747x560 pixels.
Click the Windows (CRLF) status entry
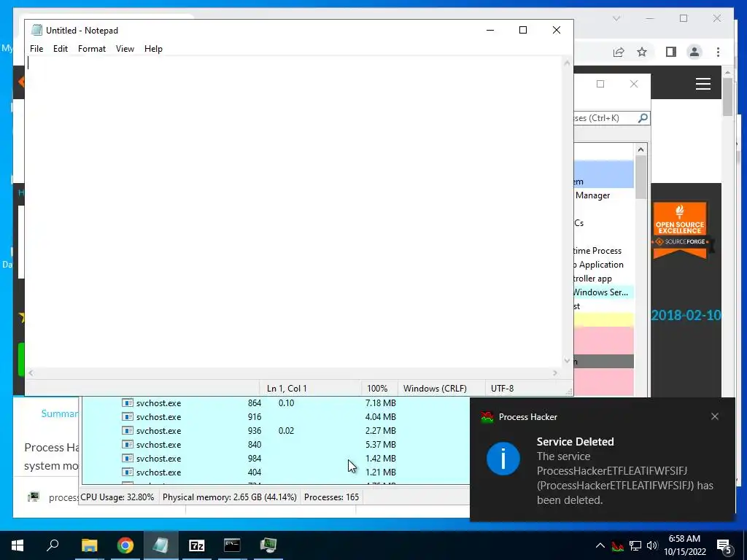[x=435, y=389]
